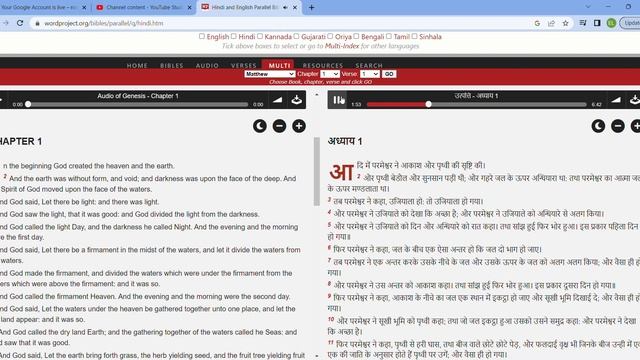Viewport: 640px width, 360px height.
Task: Click the GO button
Action: point(389,74)
